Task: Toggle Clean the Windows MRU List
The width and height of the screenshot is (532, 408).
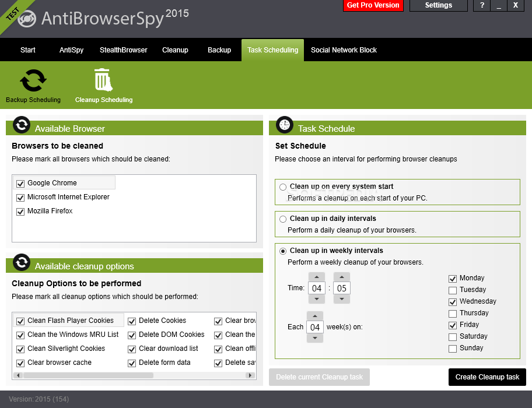Action: [x=20, y=335]
